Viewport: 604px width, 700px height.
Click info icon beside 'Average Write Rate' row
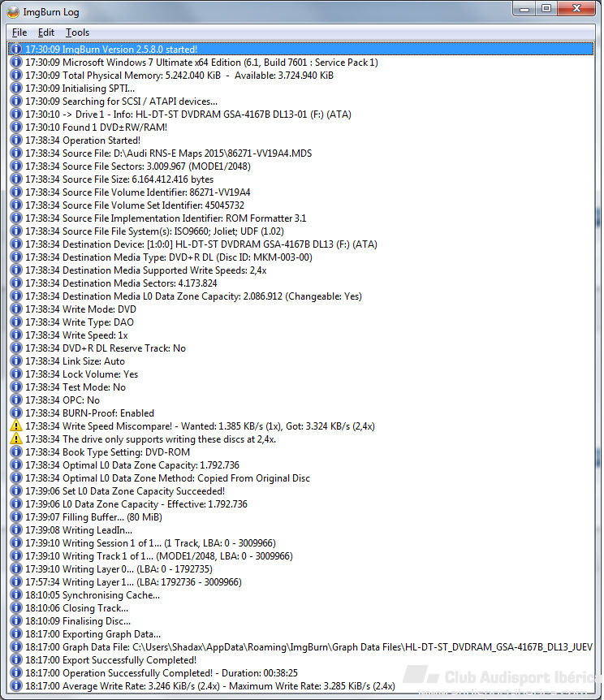[x=16, y=685]
